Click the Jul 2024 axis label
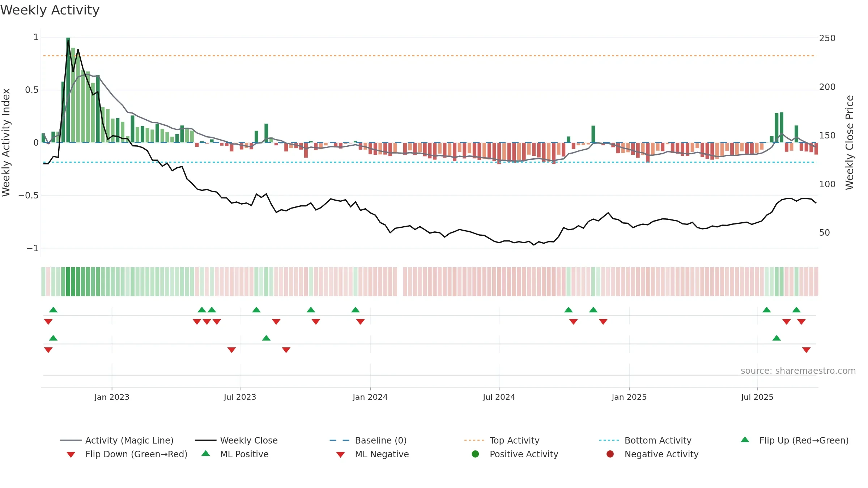Image resolution: width=868 pixels, height=488 pixels. coord(499,397)
